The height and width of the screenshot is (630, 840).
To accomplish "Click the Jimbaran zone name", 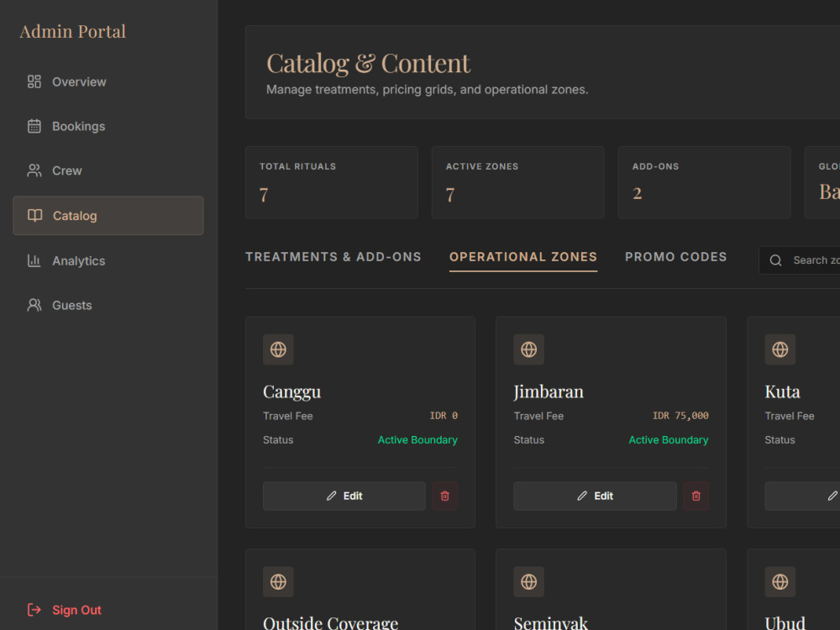I will click(x=549, y=392).
